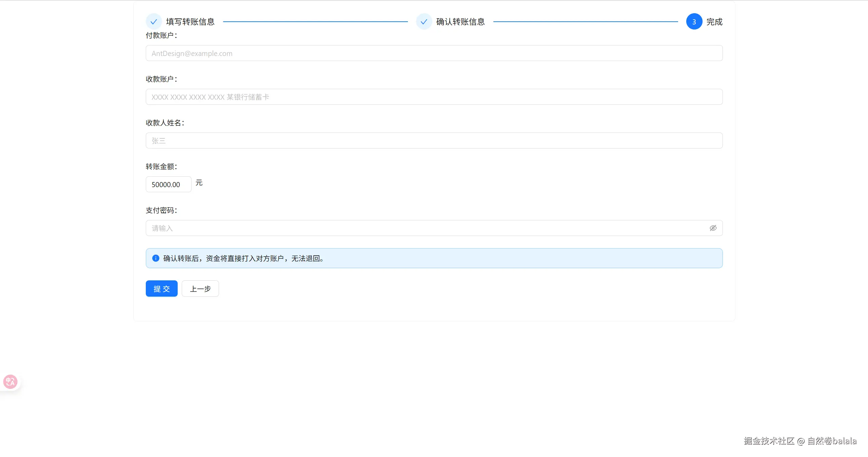Viewport: 868px width, 457px height.
Task: Select the 完成 step label
Action: tap(714, 22)
